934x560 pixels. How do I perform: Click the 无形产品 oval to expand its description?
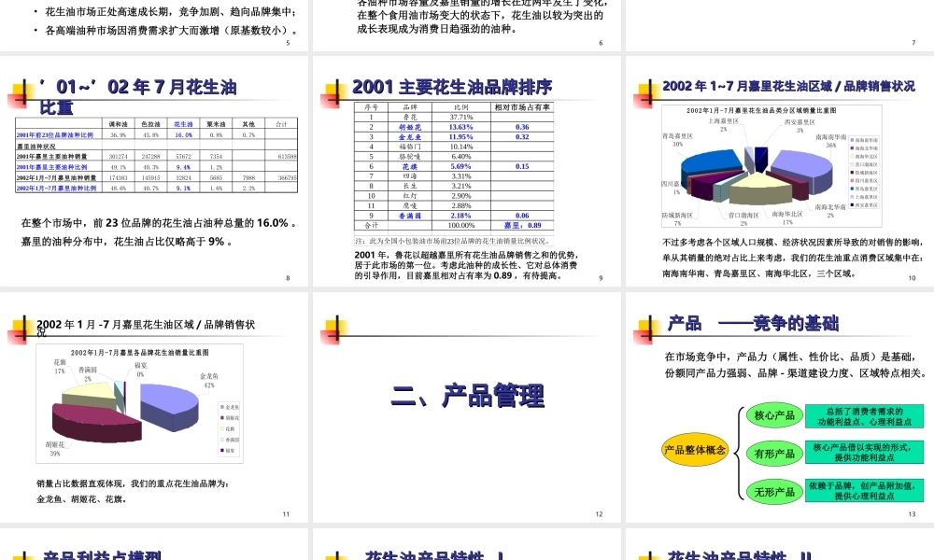coord(775,490)
